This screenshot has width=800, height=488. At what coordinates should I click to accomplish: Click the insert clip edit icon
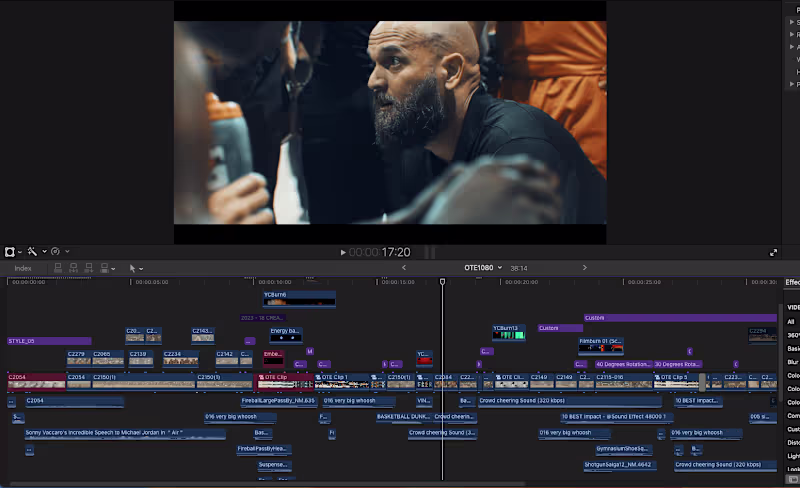73,268
